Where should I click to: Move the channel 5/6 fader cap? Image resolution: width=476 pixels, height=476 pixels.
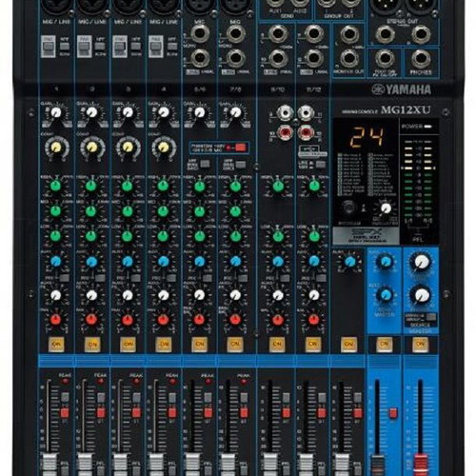pyautogui.click(x=192, y=465)
